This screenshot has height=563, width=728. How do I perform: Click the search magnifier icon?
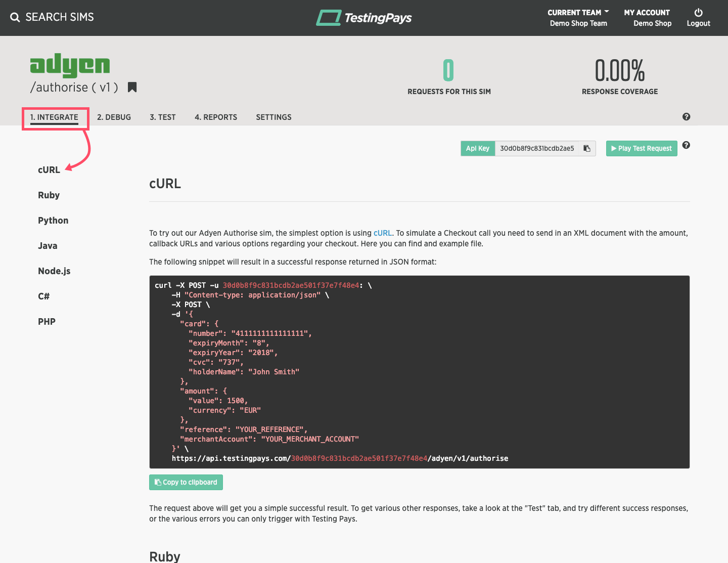coord(15,17)
